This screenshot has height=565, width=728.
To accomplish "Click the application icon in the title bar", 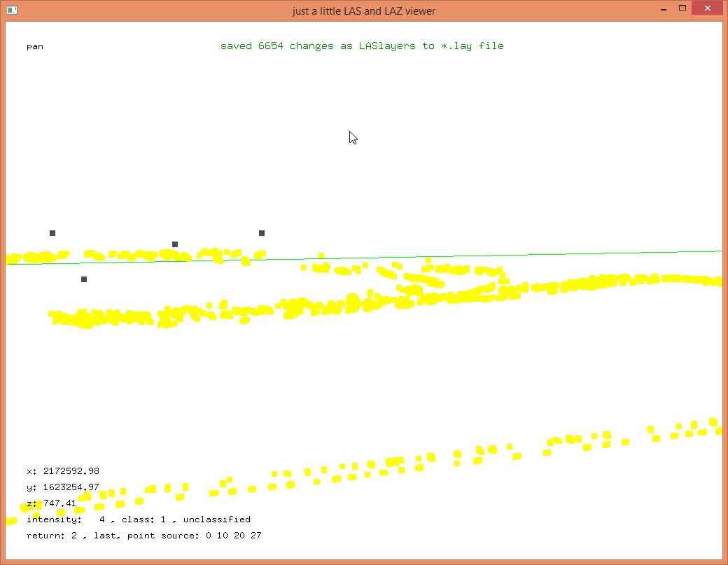I will 12,11.
